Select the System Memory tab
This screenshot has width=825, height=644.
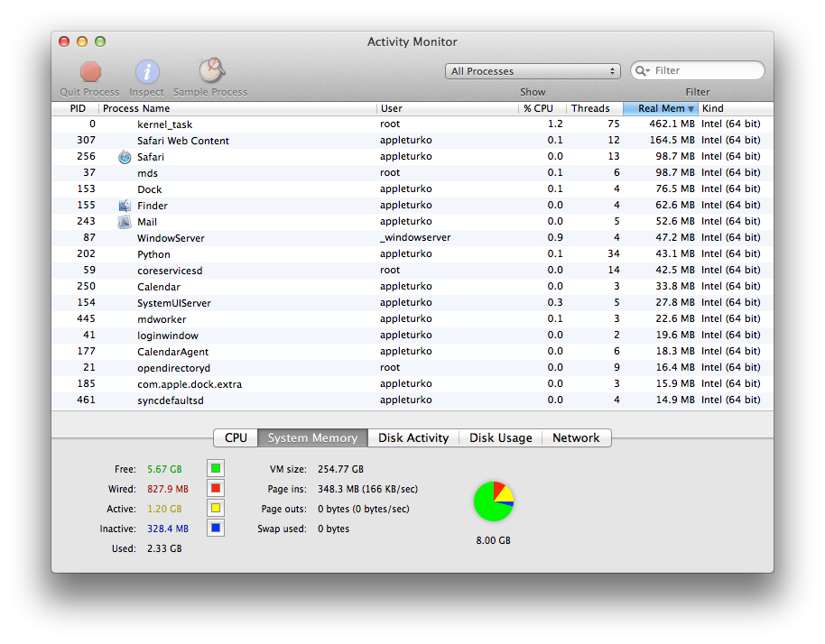312,438
